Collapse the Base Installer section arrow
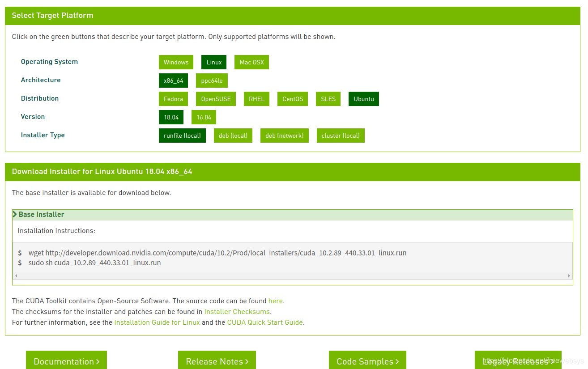The height and width of the screenshot is (369, 588). [x=15, y=214]
